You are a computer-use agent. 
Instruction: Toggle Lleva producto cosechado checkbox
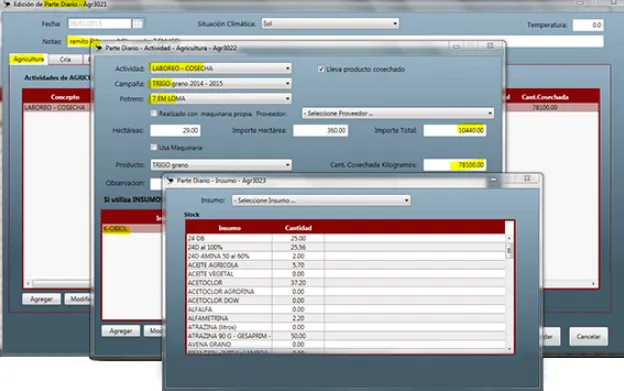pos(321,69)
